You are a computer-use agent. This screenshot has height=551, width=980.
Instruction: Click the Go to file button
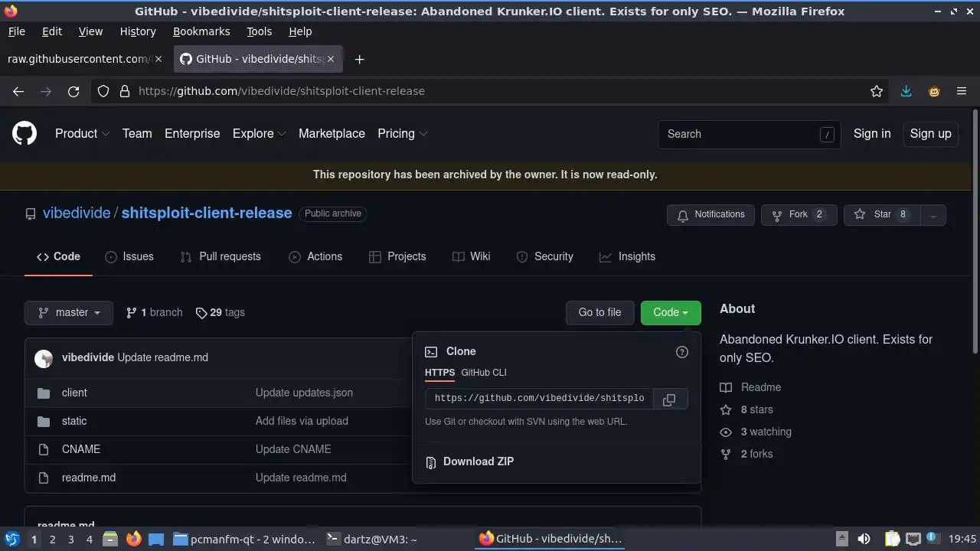(599, 313)
